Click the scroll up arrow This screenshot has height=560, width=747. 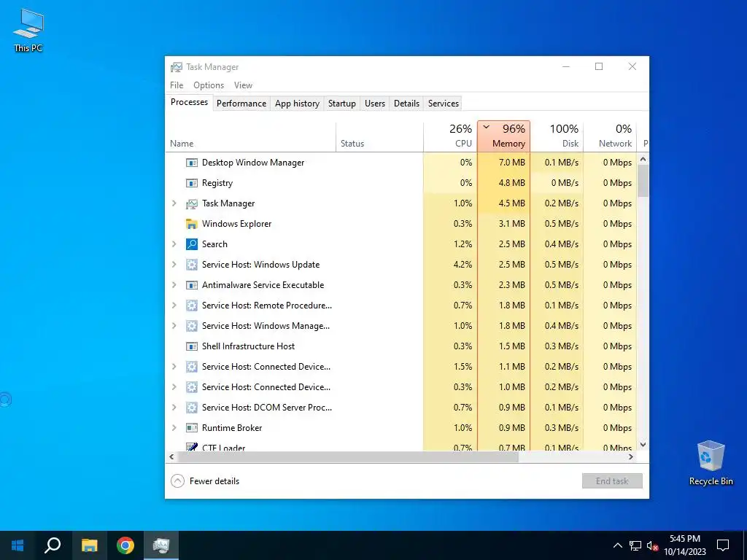pos(643,159)
